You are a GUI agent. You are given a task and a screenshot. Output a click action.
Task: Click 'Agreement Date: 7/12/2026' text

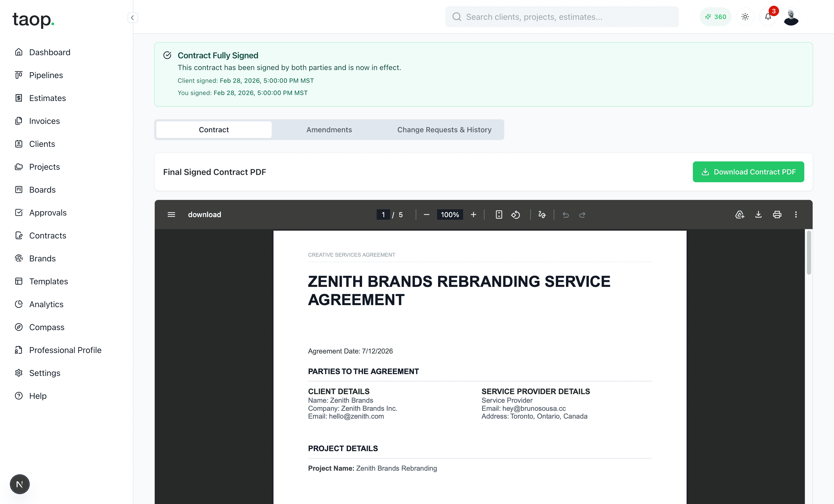pyautogui.click(x=350, y=351)
